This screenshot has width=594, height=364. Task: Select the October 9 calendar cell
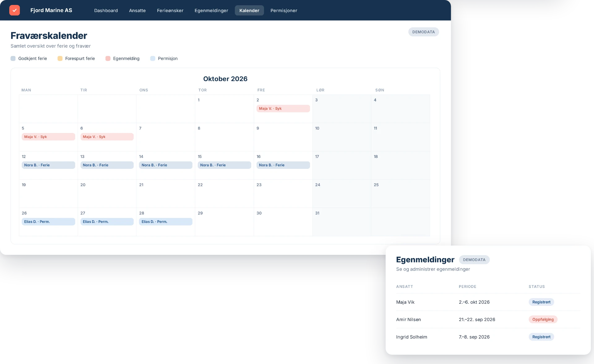tap(283, 137)
